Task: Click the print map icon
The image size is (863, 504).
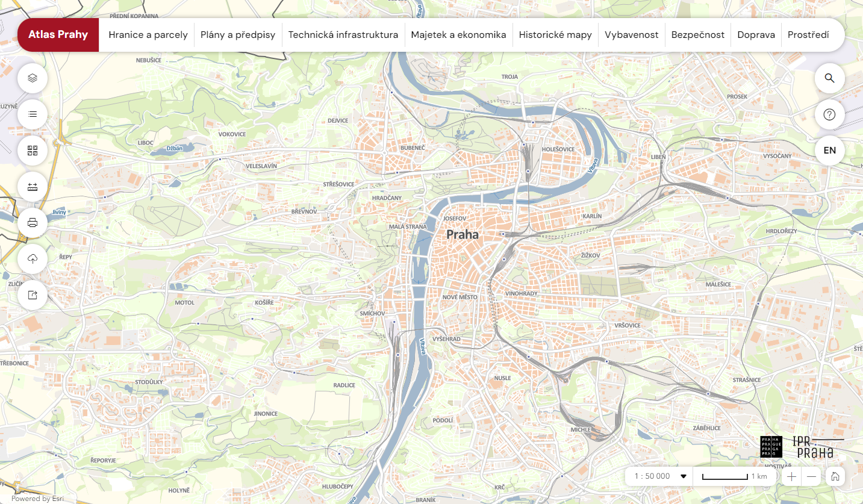Action: [33, 223]
